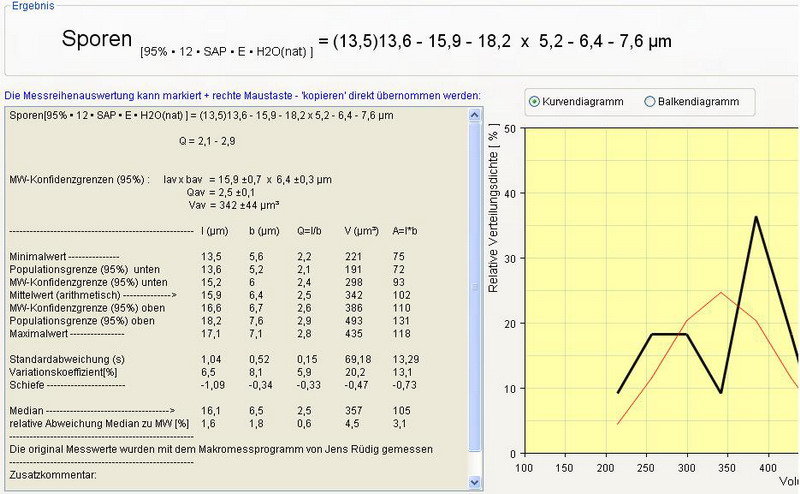This screenshot has width=800, height=494.
Task: Switch to Balkendiagramm chart view
Action: pyautogui.click(x=650, y=102)
